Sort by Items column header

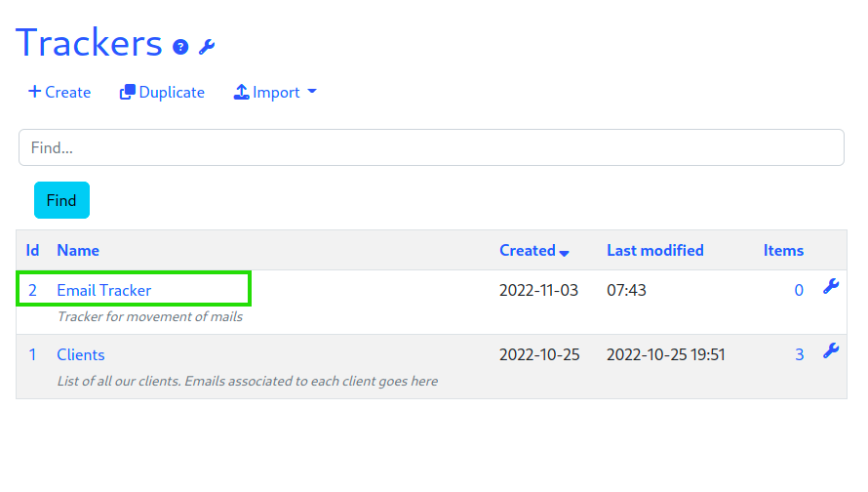(x=783, y=251)
